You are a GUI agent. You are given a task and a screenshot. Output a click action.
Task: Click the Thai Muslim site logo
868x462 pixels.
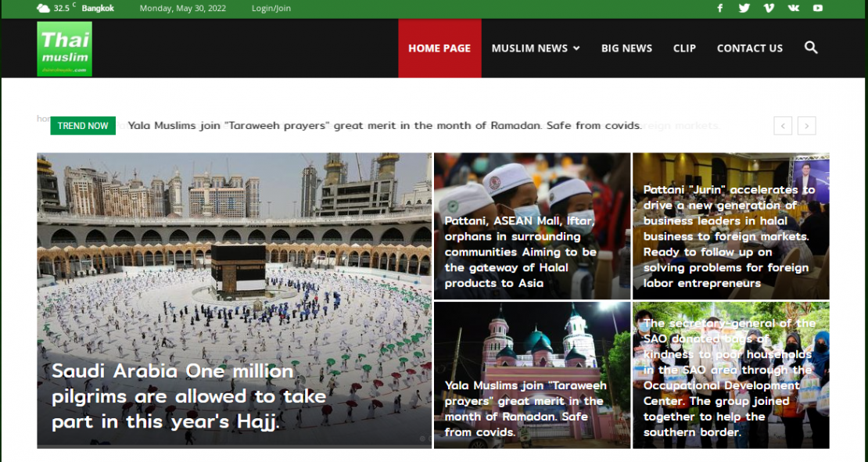point(65,48)
